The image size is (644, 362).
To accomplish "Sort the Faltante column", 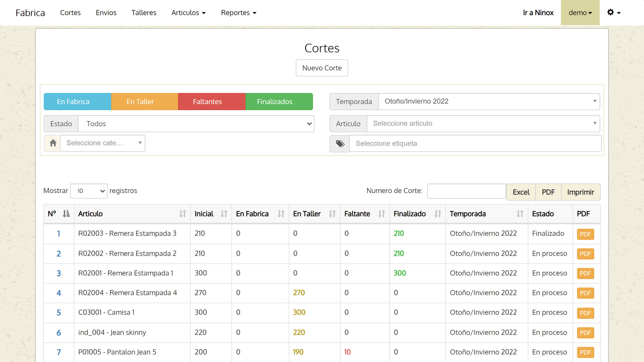I will (x=382, y=214).
